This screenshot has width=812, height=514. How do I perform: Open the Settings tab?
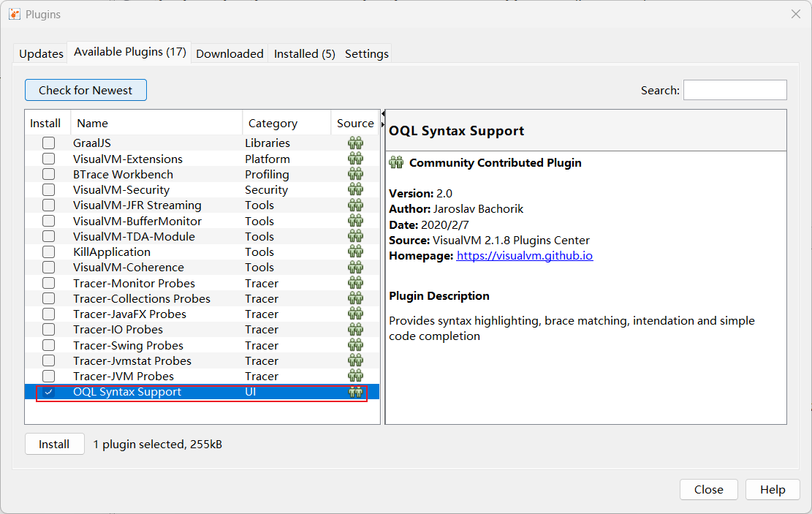click(x=366, y=53)
